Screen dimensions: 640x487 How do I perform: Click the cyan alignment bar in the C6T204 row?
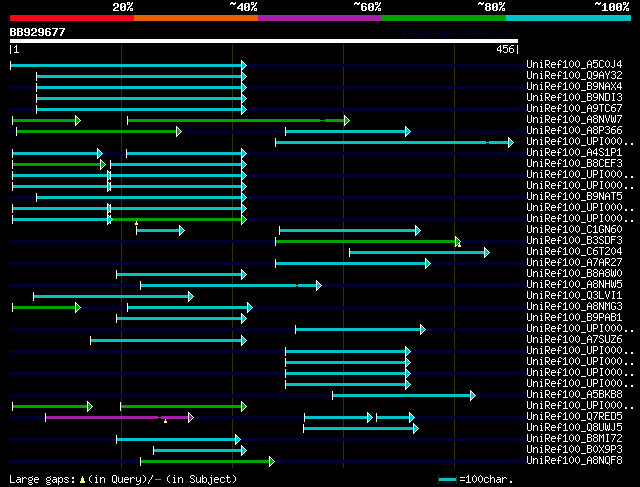point(419,253)
